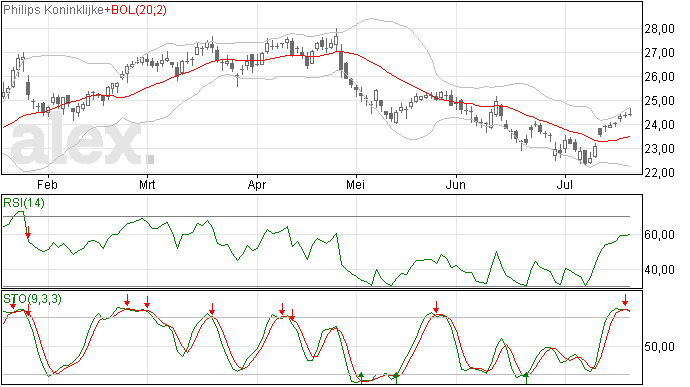Select the 23,00 price axis label
This screenshot has height=387, width=690.
(x=659, y=149)
